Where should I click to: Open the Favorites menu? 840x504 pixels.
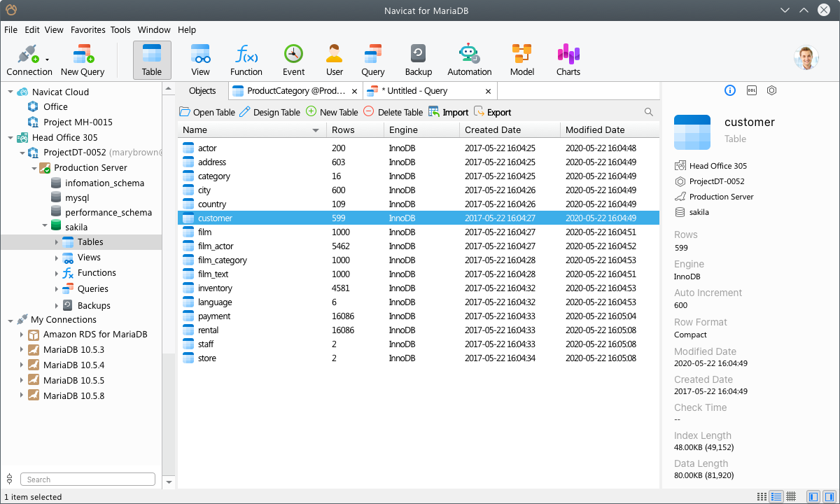coord(88,30)
